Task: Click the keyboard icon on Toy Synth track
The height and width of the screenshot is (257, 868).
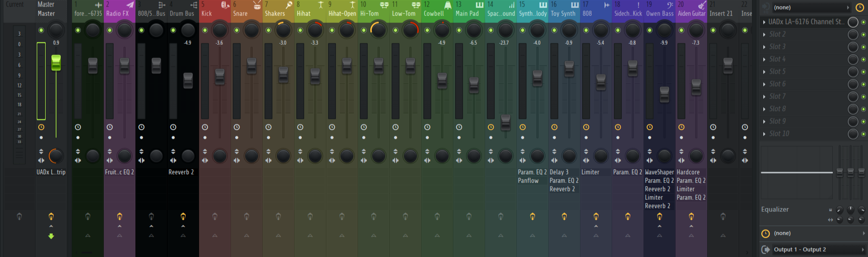Action: point(575,5)
